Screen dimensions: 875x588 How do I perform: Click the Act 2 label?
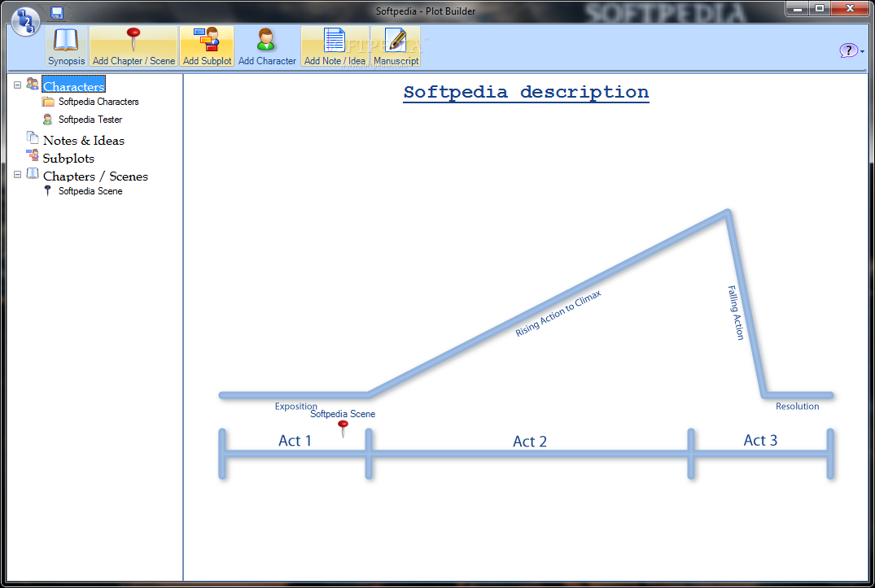click(530, 442)
